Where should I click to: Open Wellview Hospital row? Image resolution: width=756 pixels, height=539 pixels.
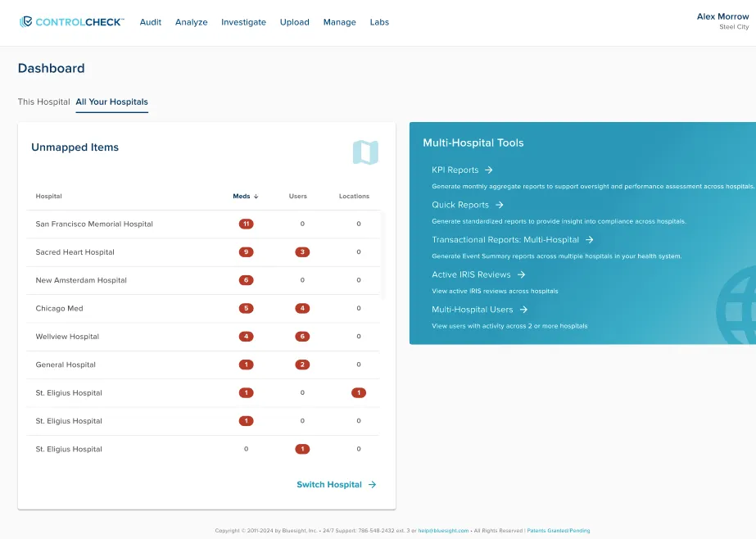click(203, 337)
